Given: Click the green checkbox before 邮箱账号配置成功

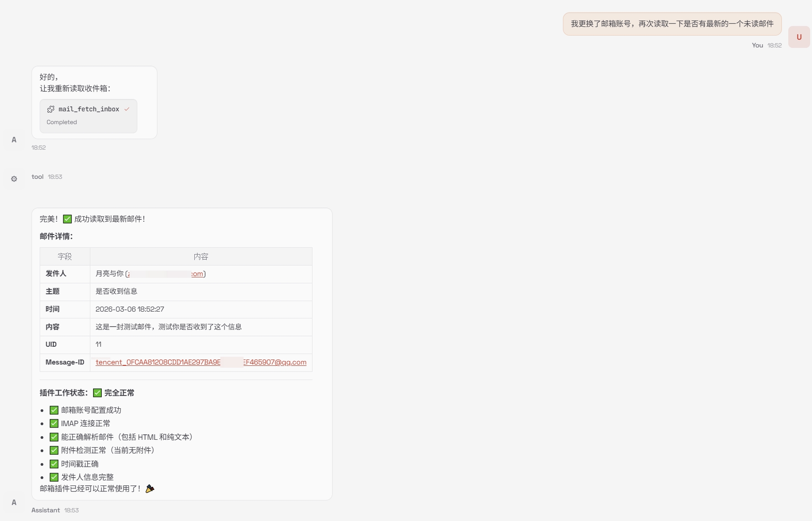Looking at the screenshot, I should click(x=54, y=410).
